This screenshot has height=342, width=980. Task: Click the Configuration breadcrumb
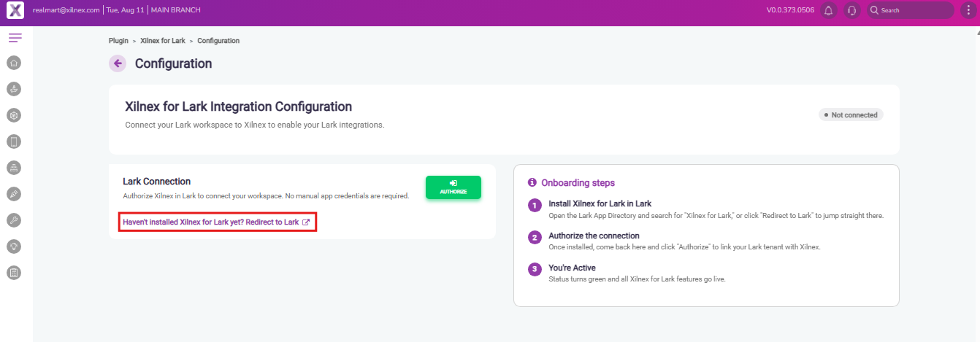[218, 41]
